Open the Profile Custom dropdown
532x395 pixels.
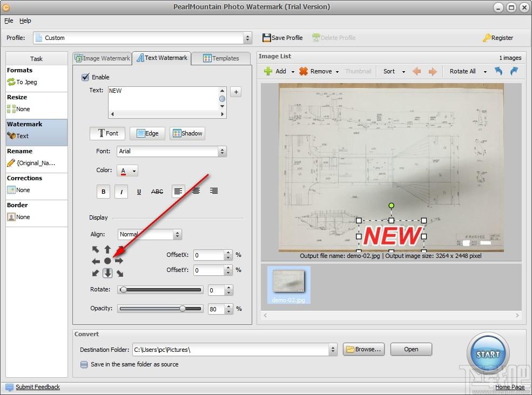point(143,38)
